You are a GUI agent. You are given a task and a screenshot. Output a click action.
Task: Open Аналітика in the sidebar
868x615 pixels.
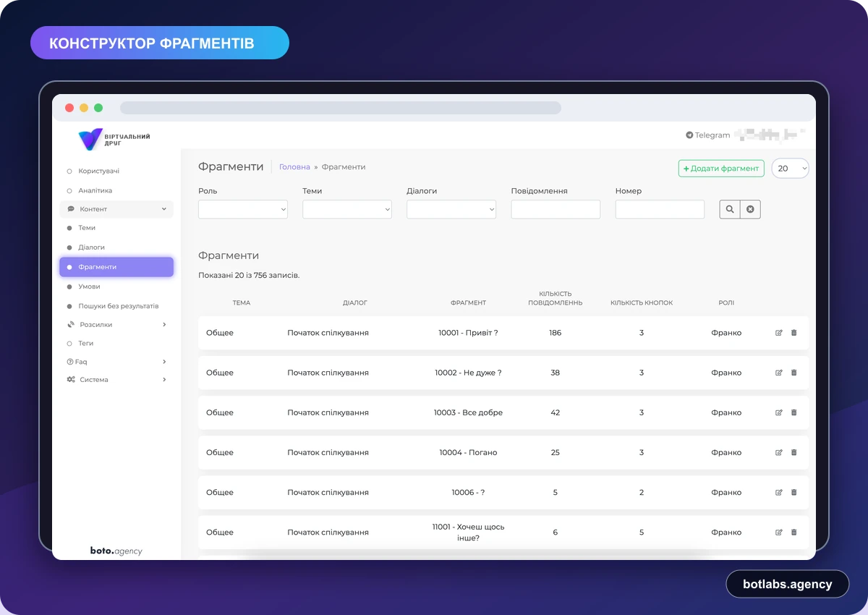pyautogui.click(x=95, y=190)
